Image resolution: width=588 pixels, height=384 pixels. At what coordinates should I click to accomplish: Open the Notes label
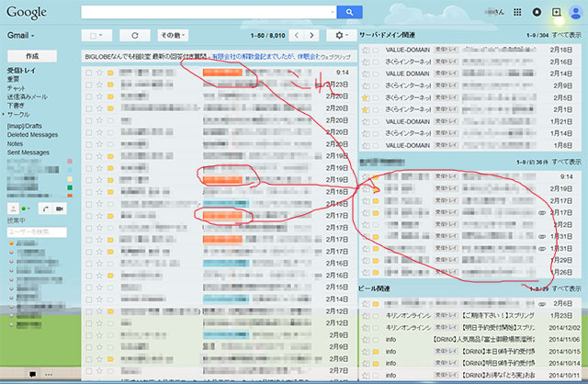click(15, 143)
